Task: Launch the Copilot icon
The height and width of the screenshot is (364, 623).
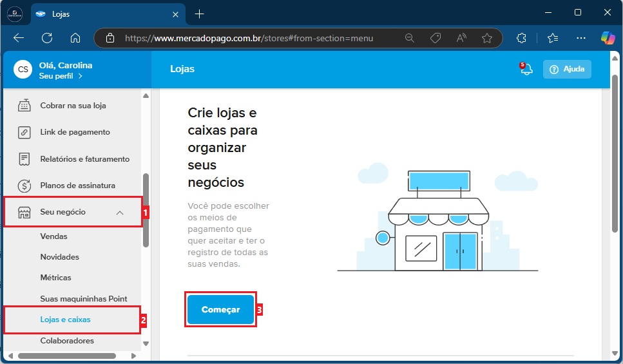Action: tap(608, 38)
